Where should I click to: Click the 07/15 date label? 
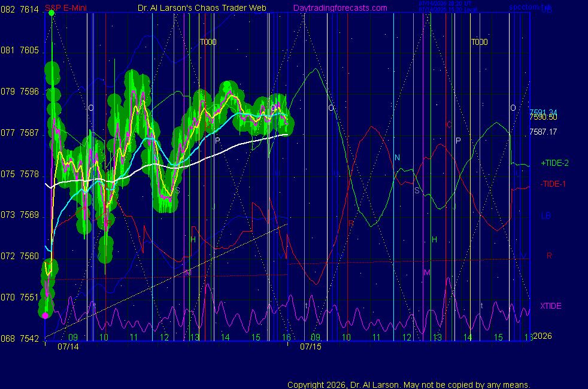[x=311, y=347]
